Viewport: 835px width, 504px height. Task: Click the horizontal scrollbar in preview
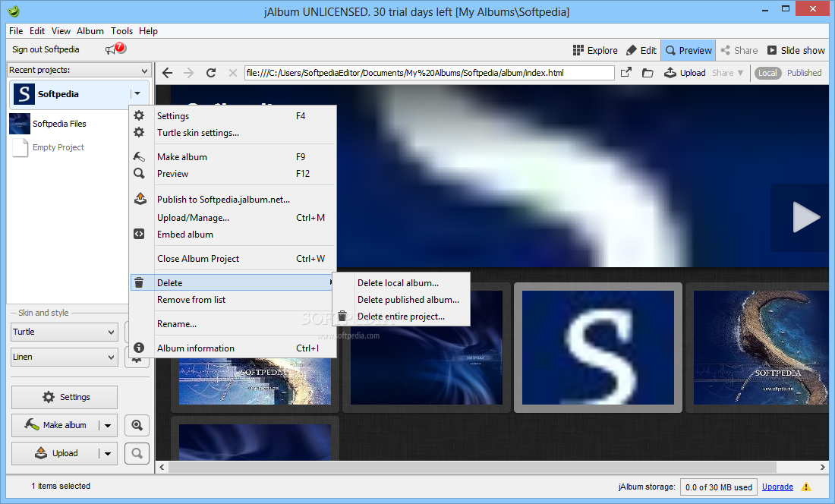472,468
